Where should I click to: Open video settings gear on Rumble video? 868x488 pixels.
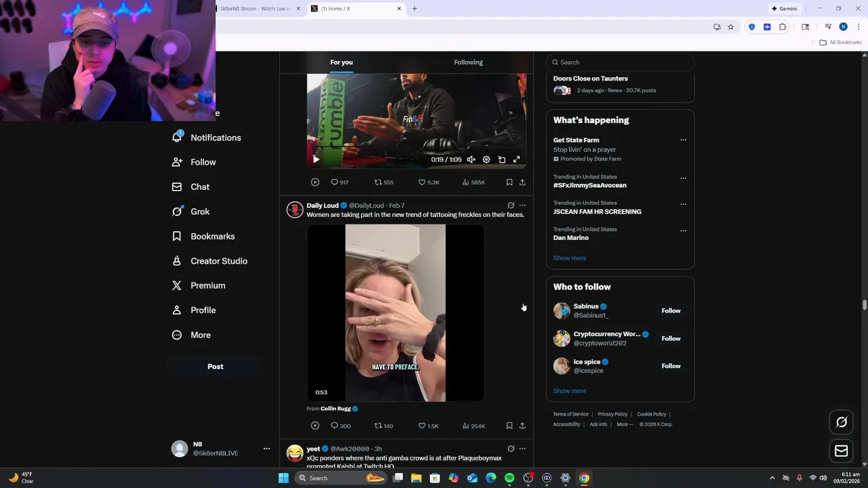coord(486,159)
